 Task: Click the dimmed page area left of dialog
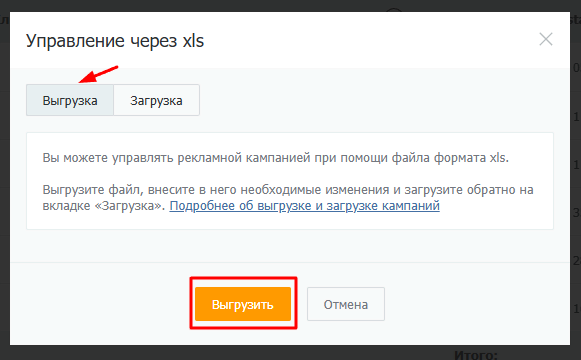[4, 185]
